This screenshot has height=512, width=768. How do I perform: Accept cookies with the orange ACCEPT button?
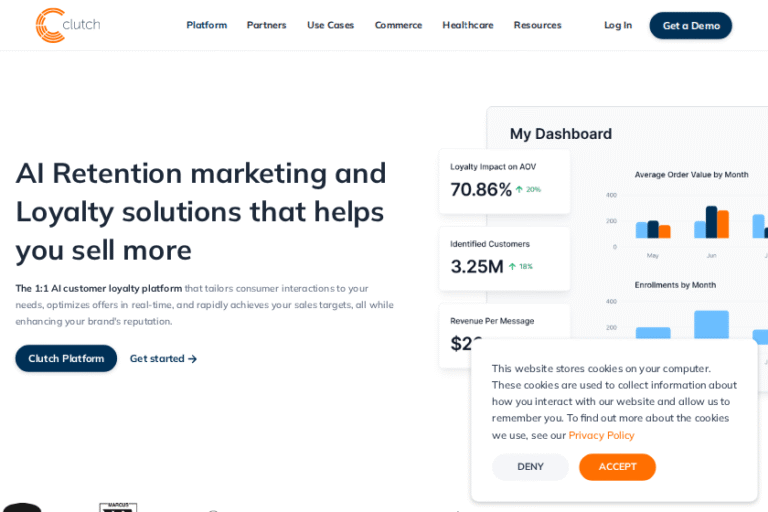pyautogui.click(x=617, y=467)
